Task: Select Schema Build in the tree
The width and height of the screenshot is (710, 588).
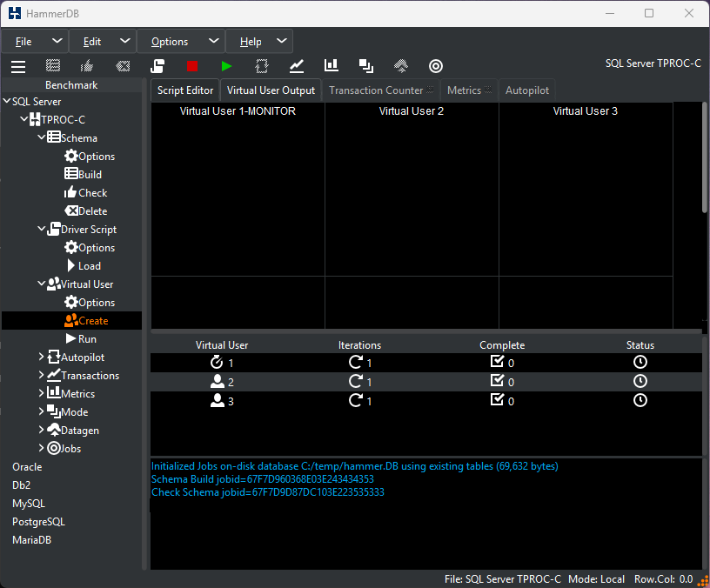Action: point(84,174)
